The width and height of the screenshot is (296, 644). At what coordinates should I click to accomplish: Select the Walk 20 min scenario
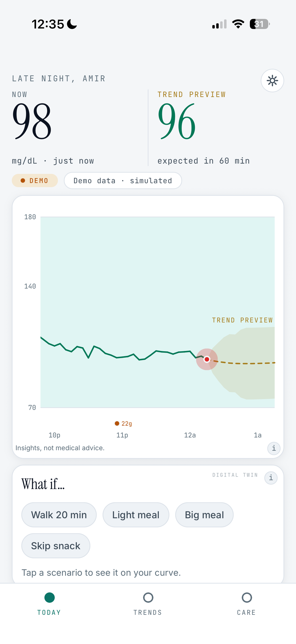[x=59, y=515]
